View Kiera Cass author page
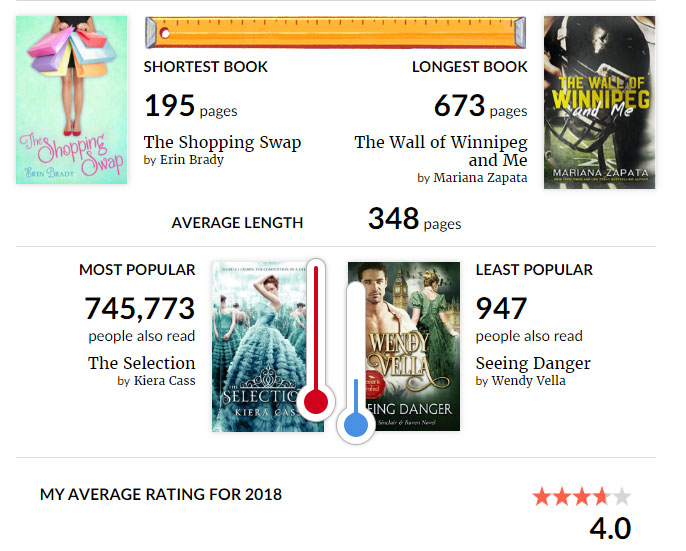Viewport: 686px width, 551px height. coord(165,381)
